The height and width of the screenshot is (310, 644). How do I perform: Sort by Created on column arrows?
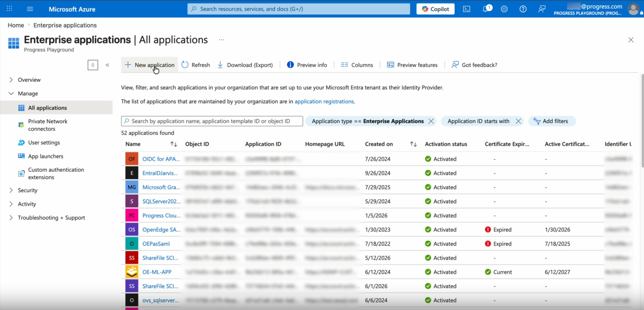pos(413,144)
